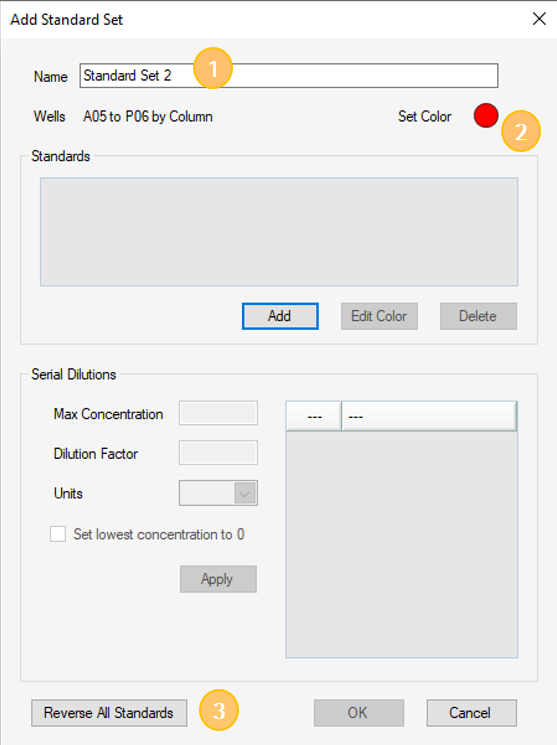The image size is (557, 745).
Task: Open the Units dropdown
Action: tap(218, 493)
